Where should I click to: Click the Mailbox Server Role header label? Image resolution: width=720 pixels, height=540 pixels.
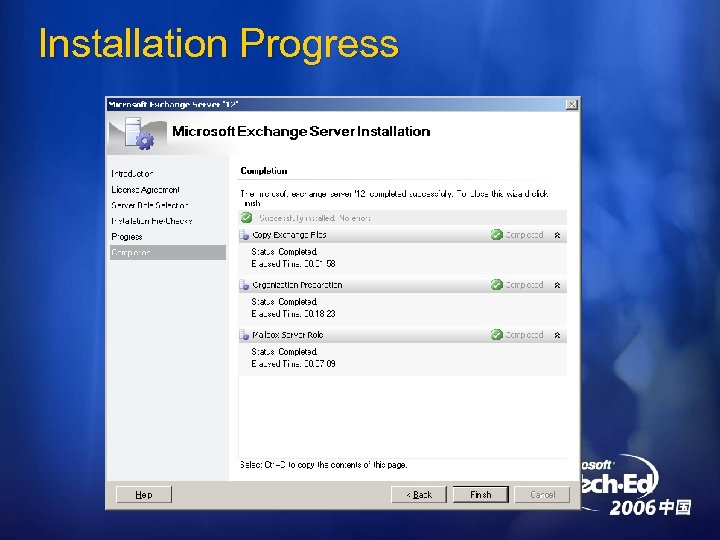pos(287,335)
